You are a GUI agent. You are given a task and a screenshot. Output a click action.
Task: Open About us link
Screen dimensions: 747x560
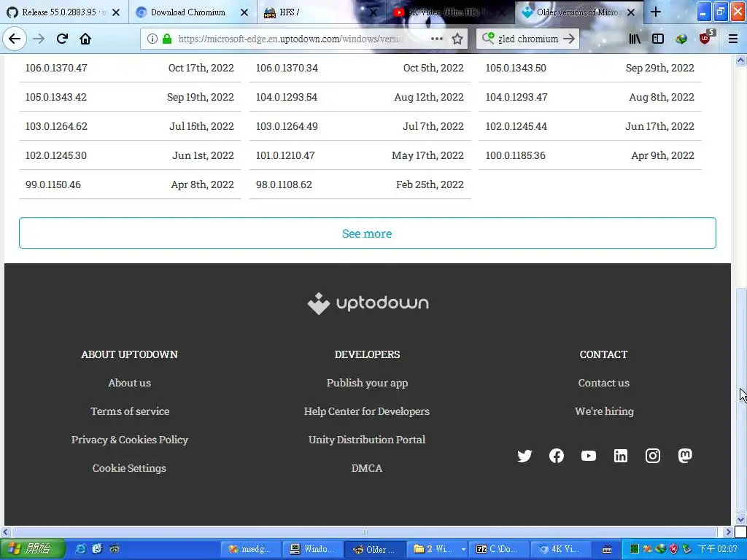(130, 383)
